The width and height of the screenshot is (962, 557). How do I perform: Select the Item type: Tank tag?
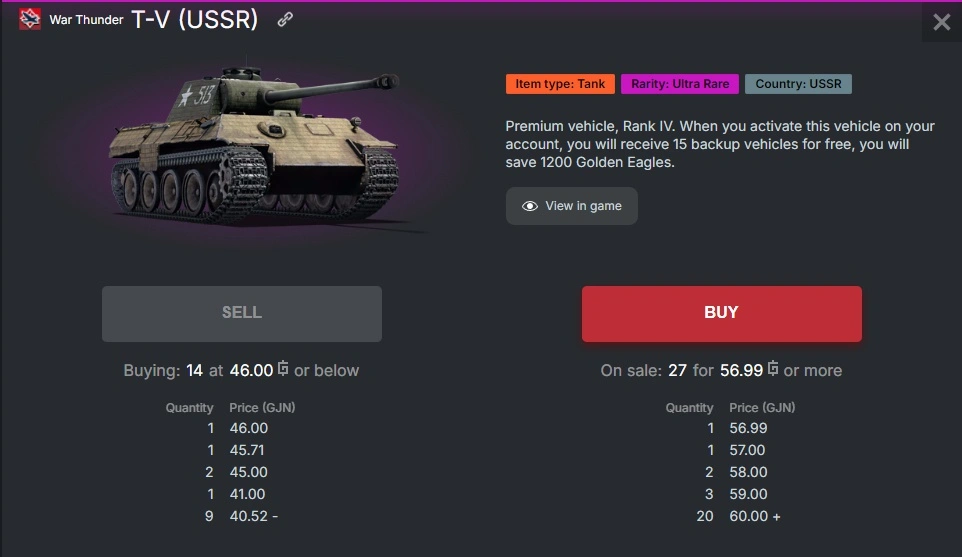pos(560,84)
